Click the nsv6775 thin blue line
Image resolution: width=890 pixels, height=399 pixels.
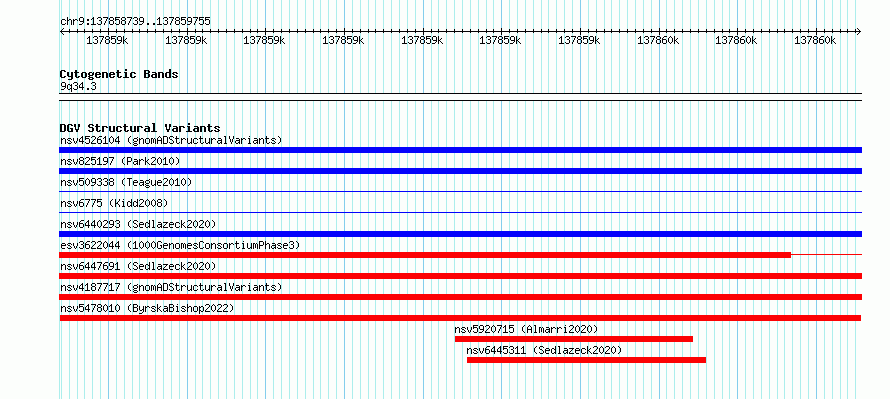460,213
